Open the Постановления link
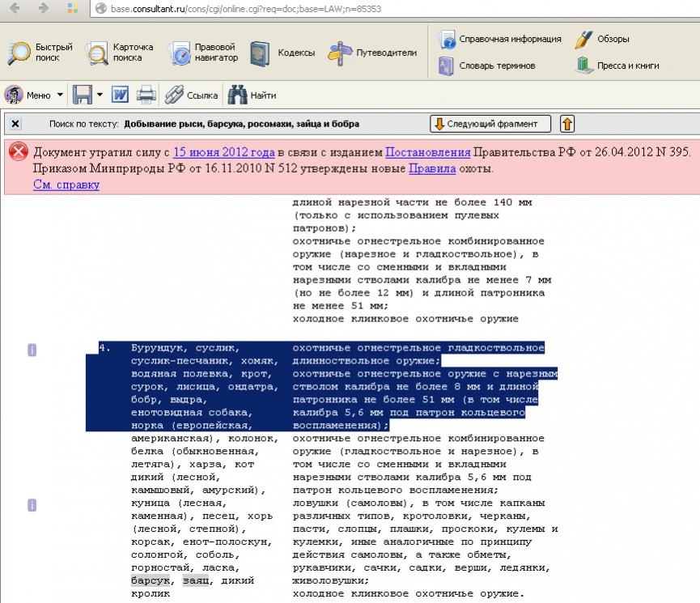Viewport: 700px width, 603px height. (x=427, y=152)
